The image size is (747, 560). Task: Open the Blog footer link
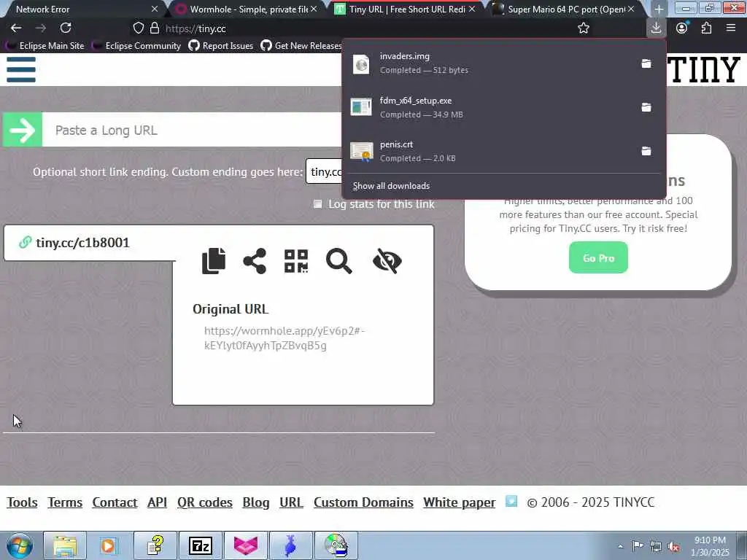click(x=256, y=502)
